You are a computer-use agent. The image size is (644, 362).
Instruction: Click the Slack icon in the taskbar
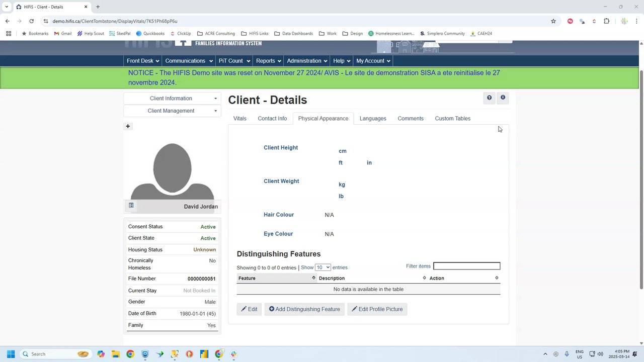(x=233, y=354)
